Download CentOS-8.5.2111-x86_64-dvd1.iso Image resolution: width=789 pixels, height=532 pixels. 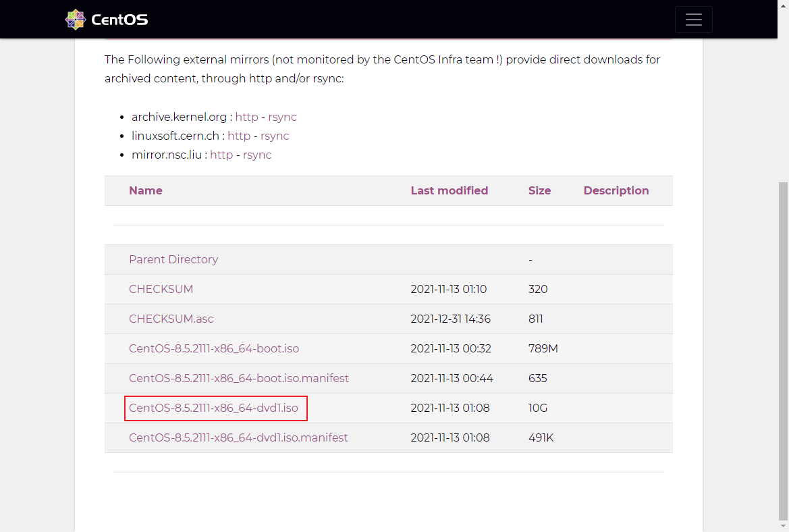(x=213, y=408)
